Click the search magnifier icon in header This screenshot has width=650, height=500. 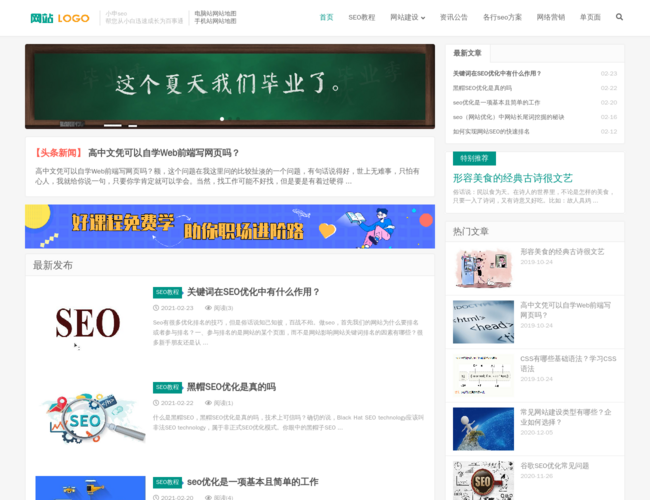(x=619, y=17)
